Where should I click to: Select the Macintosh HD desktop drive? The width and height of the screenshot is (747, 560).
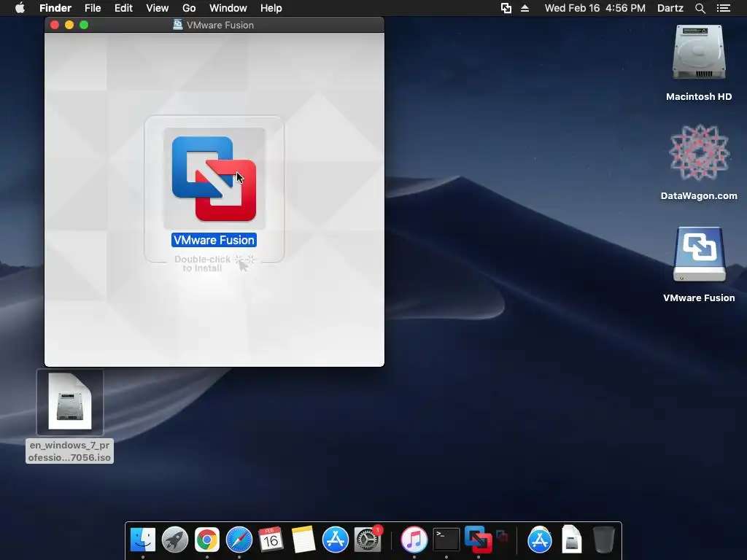click(x=699, y=53)
